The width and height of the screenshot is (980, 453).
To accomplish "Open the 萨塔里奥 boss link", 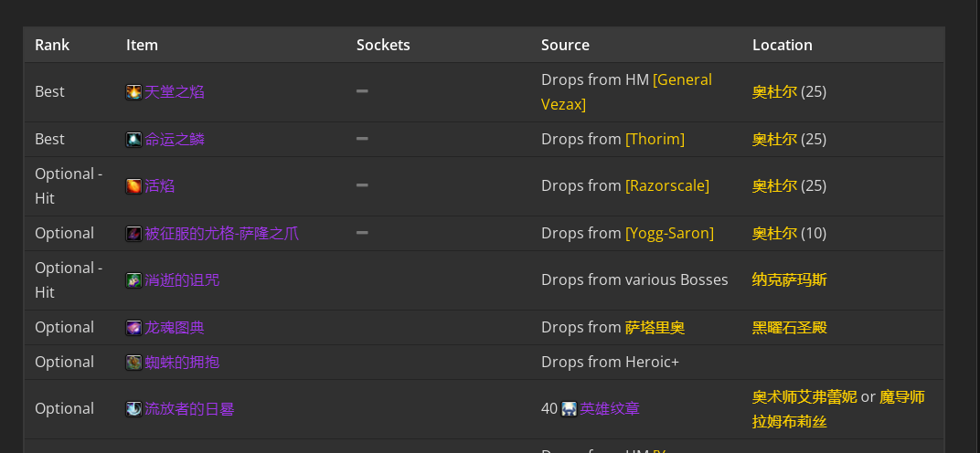I will pyautogui.click(x=655, y=327).
